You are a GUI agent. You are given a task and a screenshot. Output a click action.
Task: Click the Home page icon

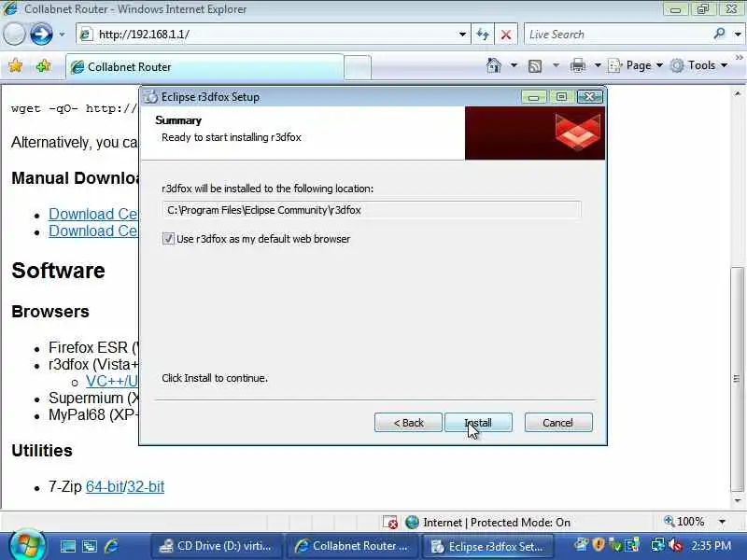[x=494, y=65]
